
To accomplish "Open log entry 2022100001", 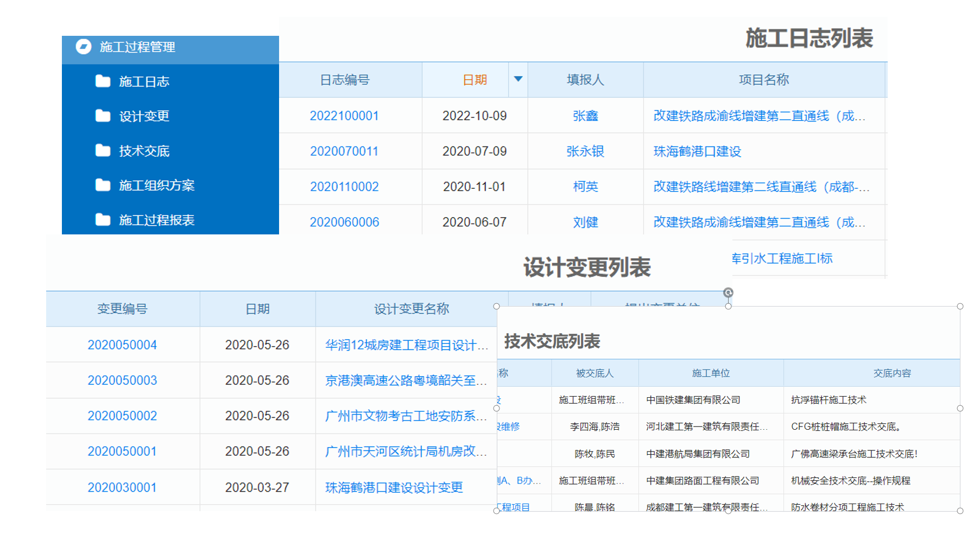I will point(344,116).
